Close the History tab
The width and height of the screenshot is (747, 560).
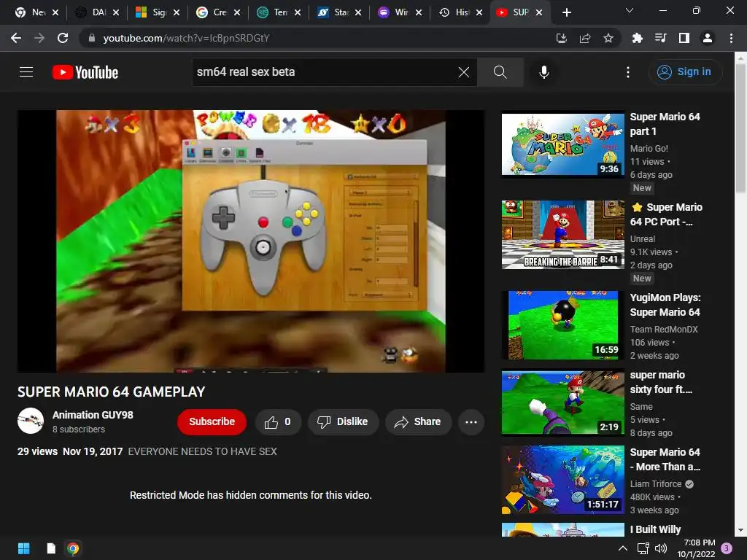click(479, 12)
